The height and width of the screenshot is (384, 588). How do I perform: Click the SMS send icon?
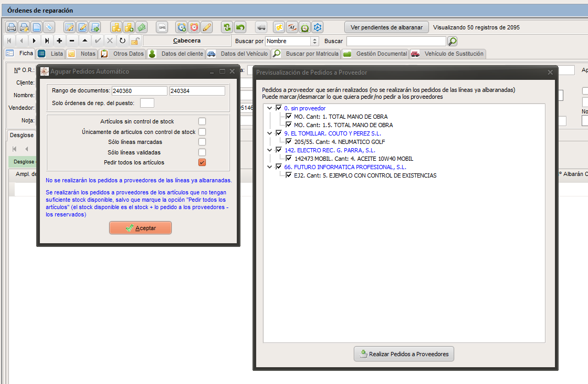pos(162,27)
